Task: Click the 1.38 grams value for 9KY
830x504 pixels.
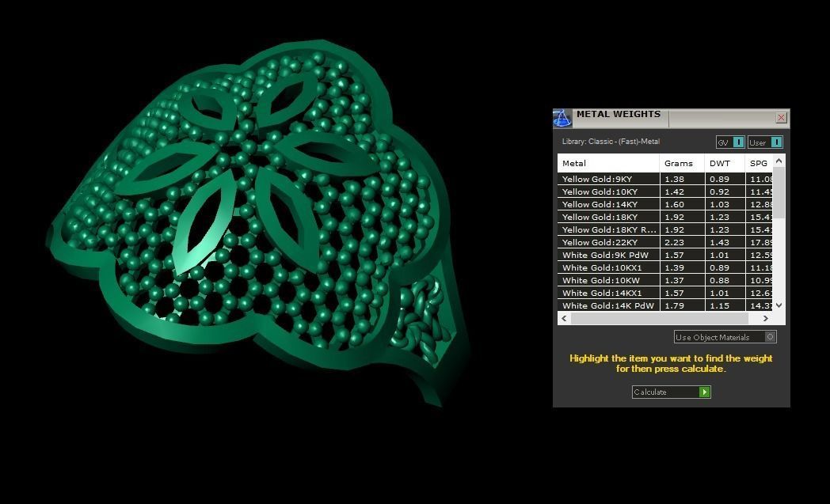Action: [x=675, y=179]
